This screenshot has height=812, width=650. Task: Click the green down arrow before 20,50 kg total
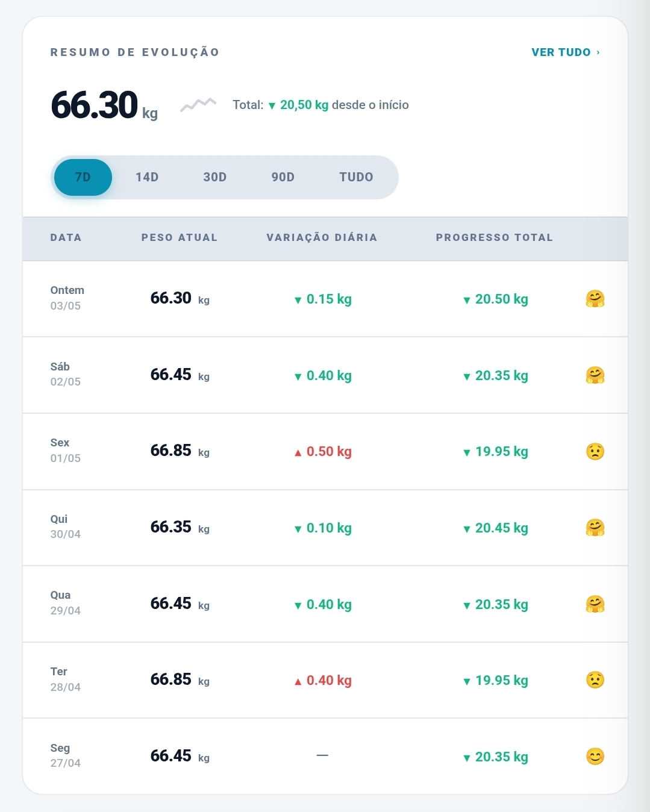(x=272, y=106)
